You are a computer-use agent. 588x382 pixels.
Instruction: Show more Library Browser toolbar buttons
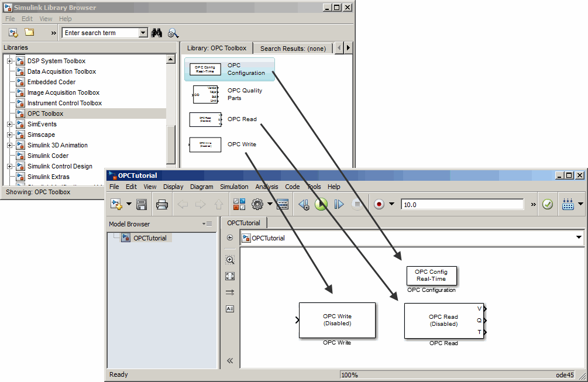click(54, 33)
